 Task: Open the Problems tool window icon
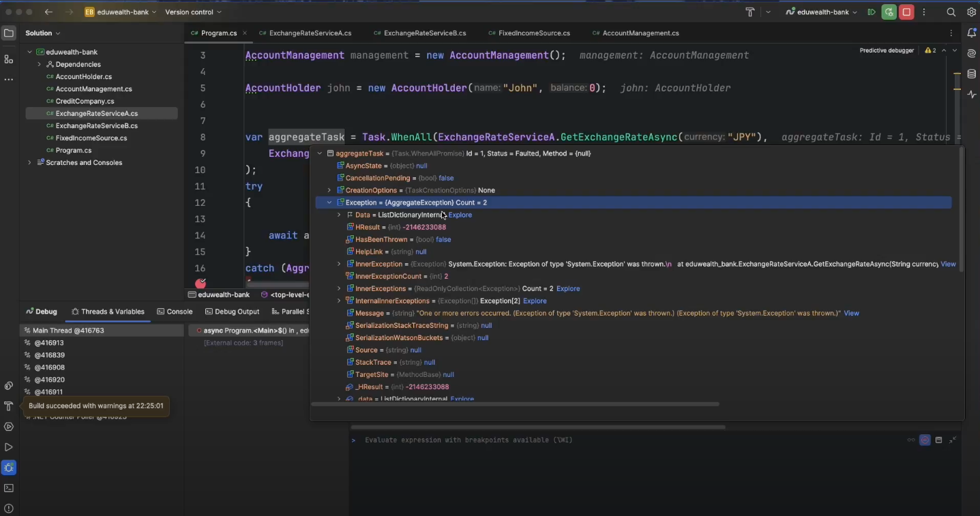[9, 509]
